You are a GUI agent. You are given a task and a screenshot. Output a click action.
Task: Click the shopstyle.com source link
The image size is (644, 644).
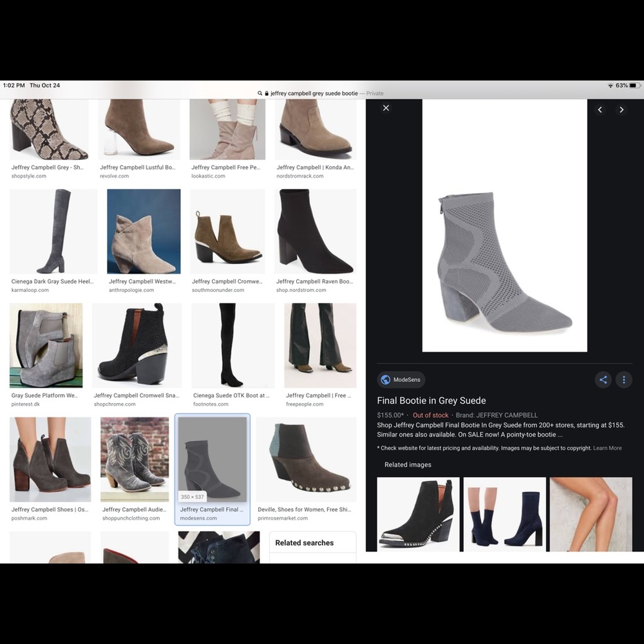29,176
